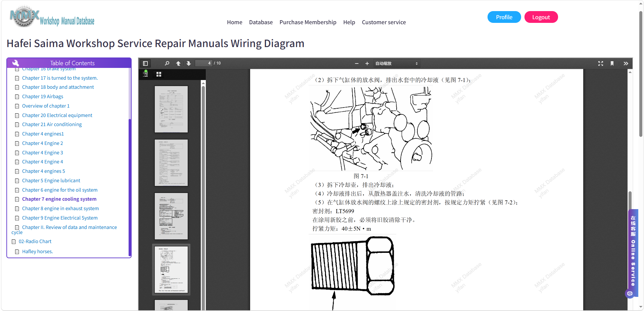Viewport: 644px width, 311px height.
Task: Open Chapter 4 engines 5
Action: tap(44, 171)
